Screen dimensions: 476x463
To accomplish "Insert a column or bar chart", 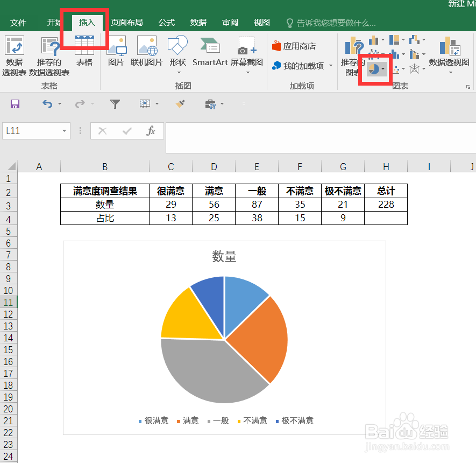I will pyautogui.click(x=376, y=40).
